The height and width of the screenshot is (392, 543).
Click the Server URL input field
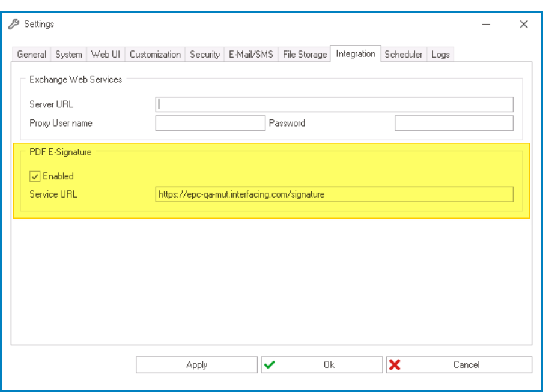point(334,104)
